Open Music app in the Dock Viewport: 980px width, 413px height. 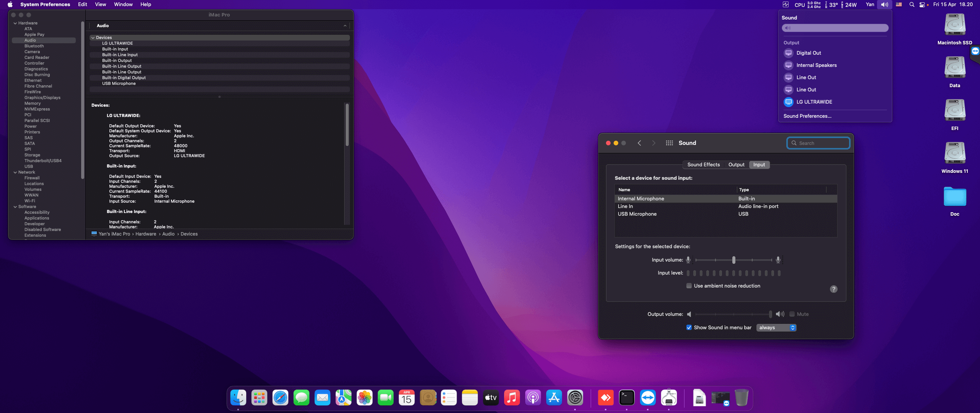coord(512,398)
